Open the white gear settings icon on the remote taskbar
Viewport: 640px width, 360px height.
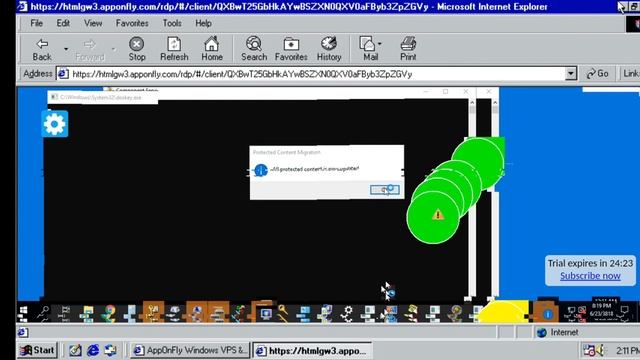pos(348,313)
